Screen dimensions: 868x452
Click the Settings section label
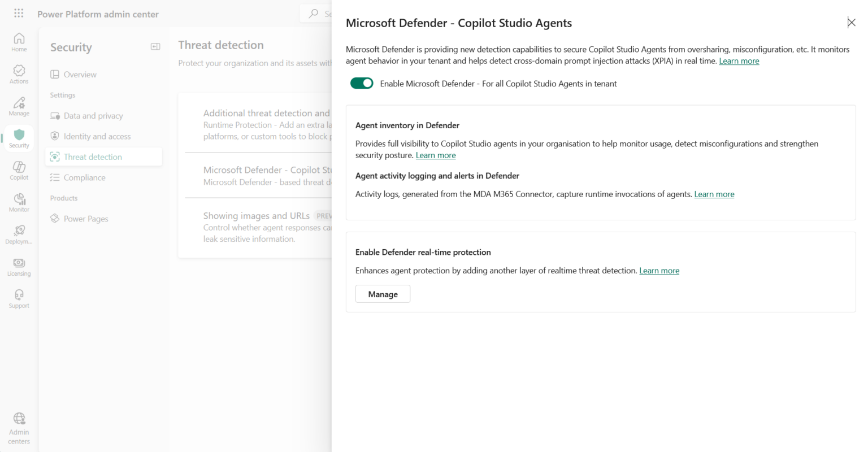(63, 95)
